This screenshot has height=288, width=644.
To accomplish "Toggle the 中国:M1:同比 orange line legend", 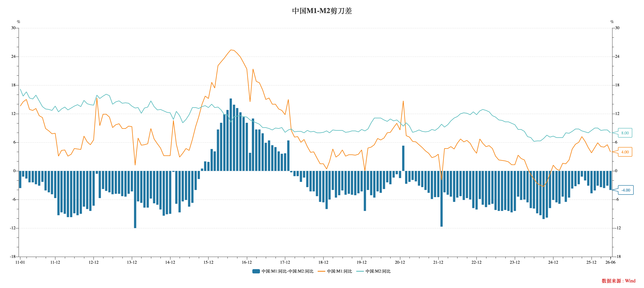I will pyautogui.click(x=335, y=271).
